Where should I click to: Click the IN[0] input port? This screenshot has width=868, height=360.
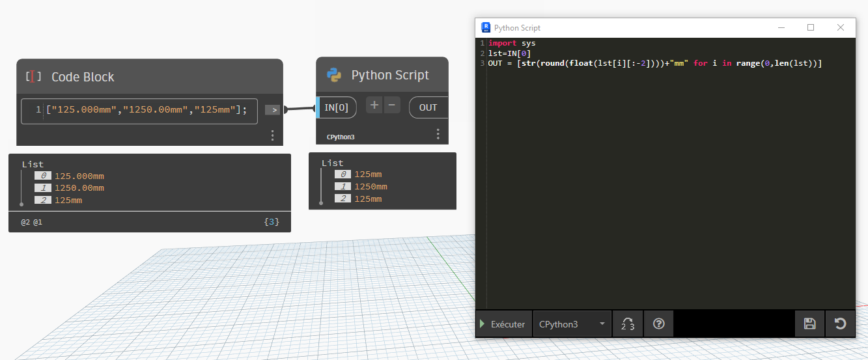pos(336,107)
